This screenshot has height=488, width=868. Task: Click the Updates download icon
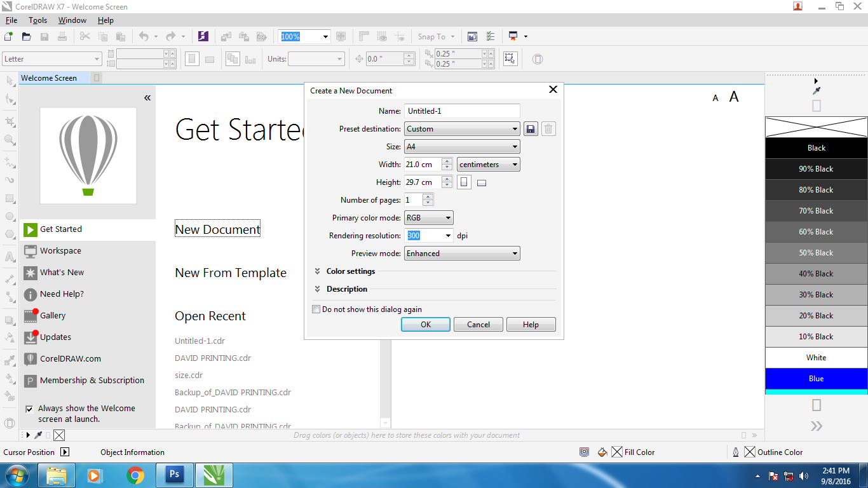[31, 337]
